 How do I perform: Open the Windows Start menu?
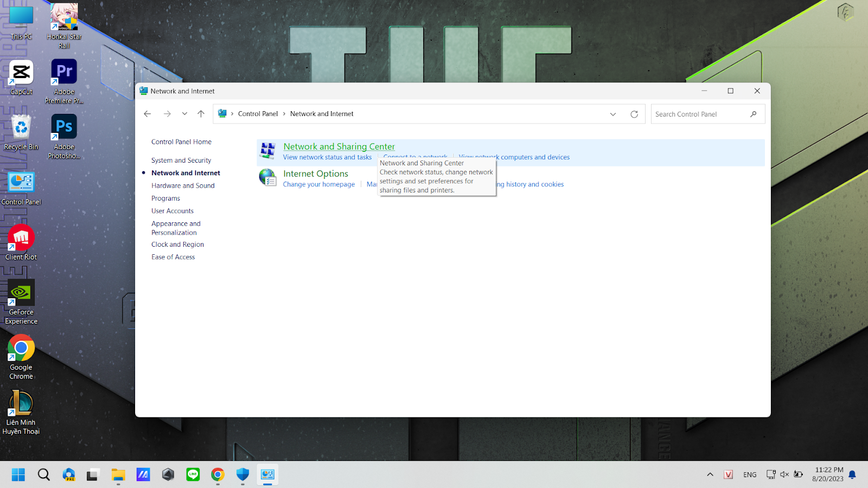pyautogui.click(x=18, y=474)
